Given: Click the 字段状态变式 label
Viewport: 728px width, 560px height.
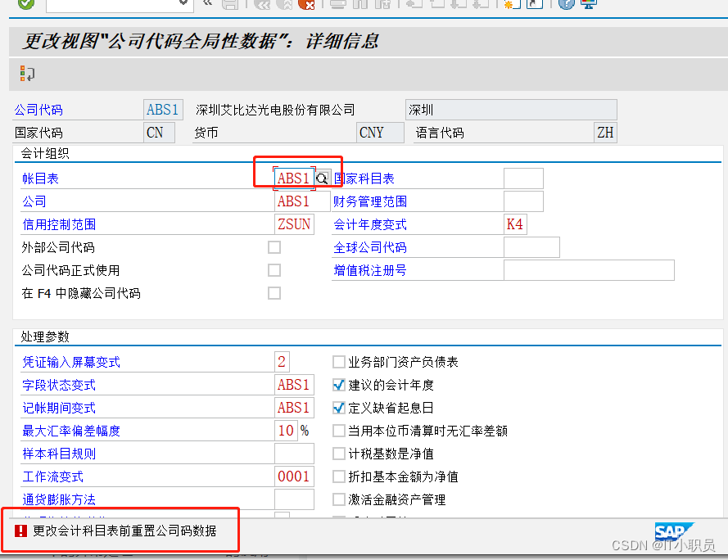Looking at the screenshot, I should (x=59, y=385).
